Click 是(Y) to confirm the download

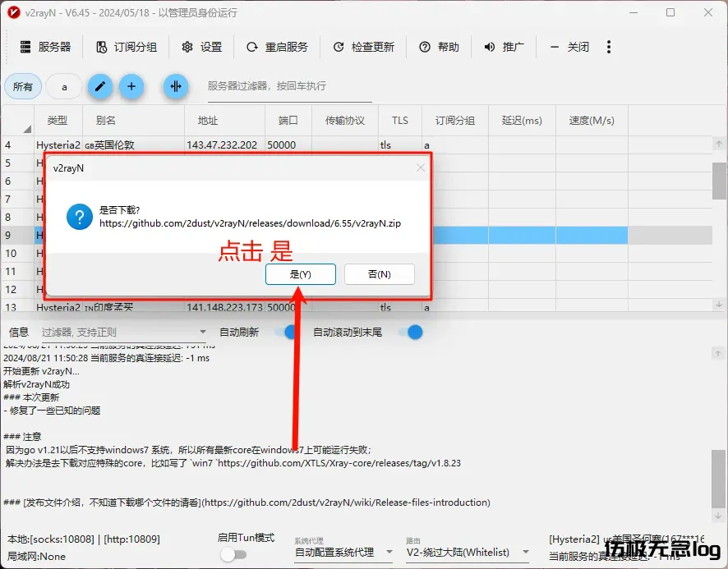click(x=301, y=274)
